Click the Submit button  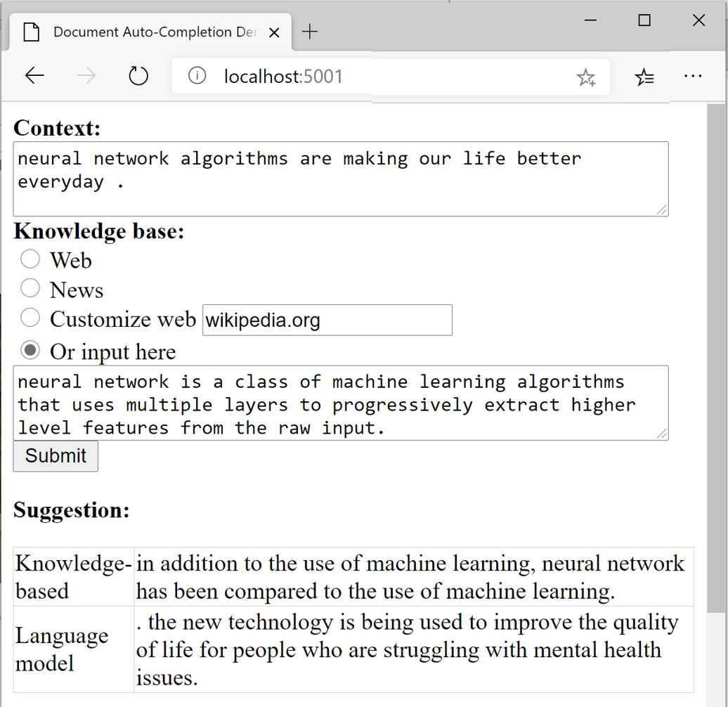coord(56,456)
